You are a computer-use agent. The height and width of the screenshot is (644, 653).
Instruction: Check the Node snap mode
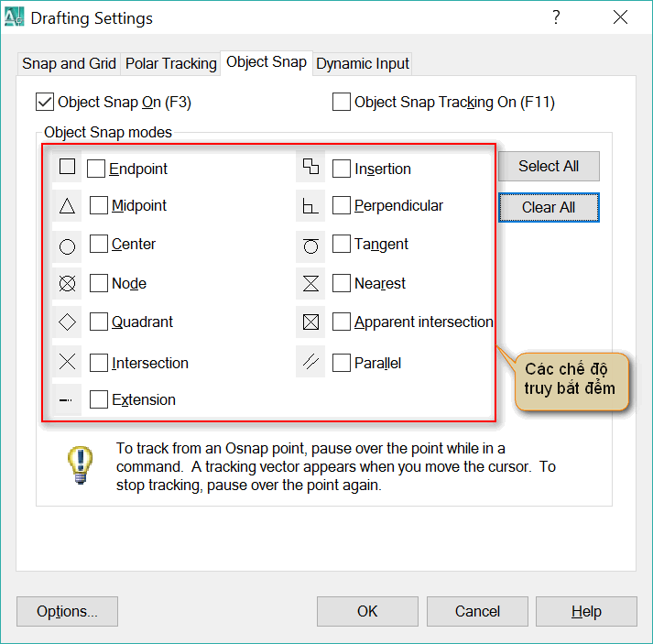[x=99, y=283]
